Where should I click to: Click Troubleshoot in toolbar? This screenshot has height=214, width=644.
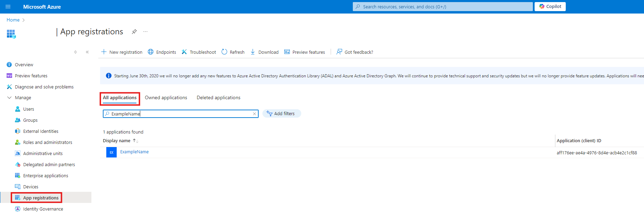(199, 52)
